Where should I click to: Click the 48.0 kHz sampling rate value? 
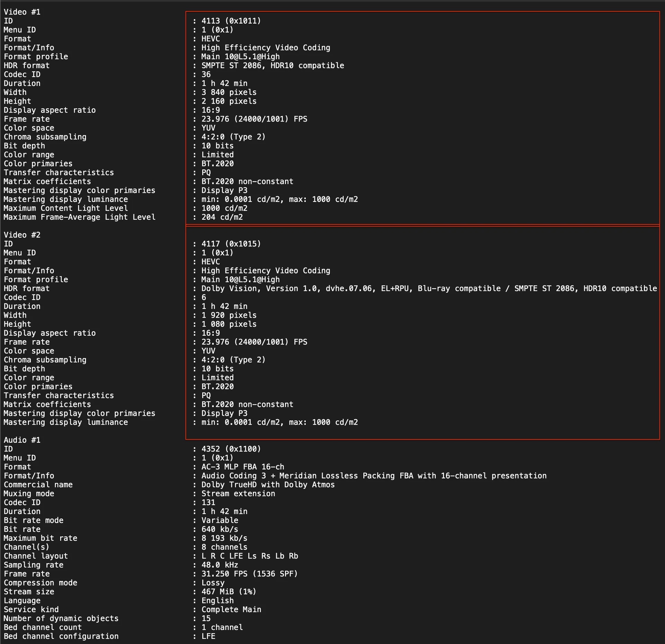pos(220,565)
